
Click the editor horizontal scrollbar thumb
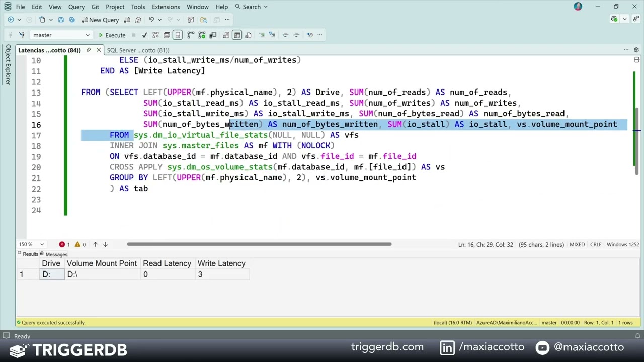259,244
